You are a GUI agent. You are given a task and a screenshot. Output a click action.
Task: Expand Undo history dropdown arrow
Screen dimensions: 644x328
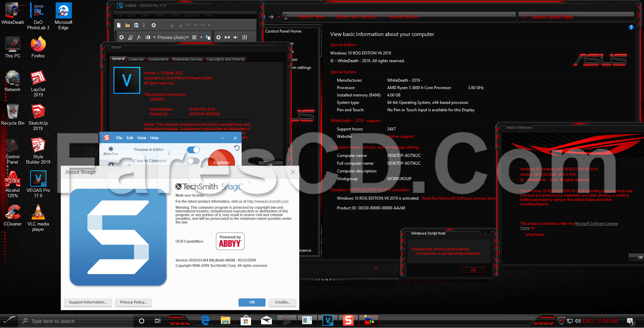coord(195,25)
